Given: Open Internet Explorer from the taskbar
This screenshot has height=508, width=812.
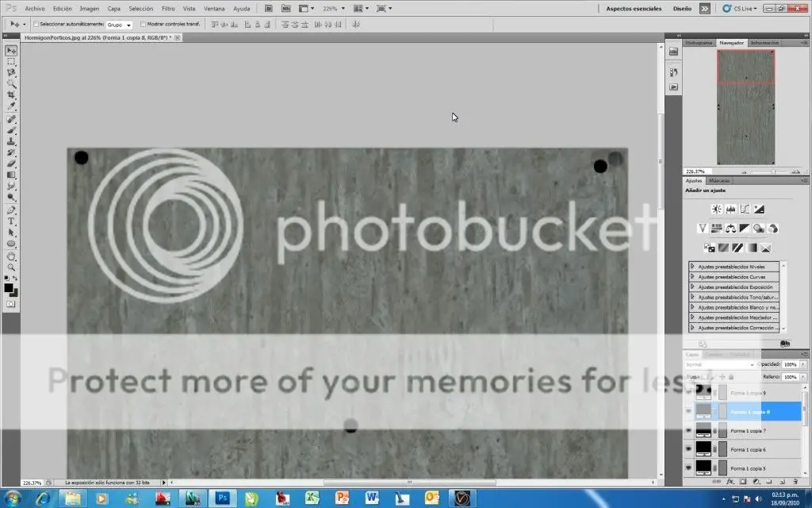Looking at the screenshot, I should pos(44,498).
